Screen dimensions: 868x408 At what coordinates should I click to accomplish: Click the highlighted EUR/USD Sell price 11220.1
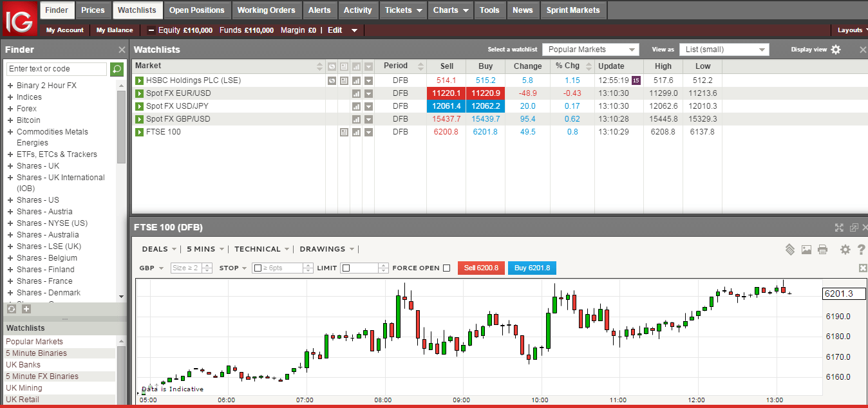(446, 93)
